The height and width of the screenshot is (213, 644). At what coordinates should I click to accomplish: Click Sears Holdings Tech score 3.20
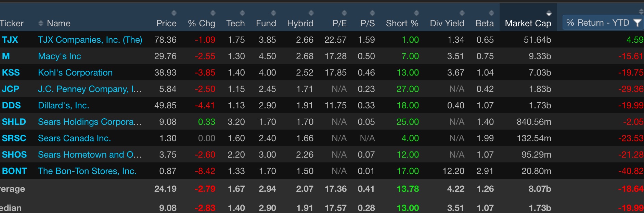[x=236, y=122]
